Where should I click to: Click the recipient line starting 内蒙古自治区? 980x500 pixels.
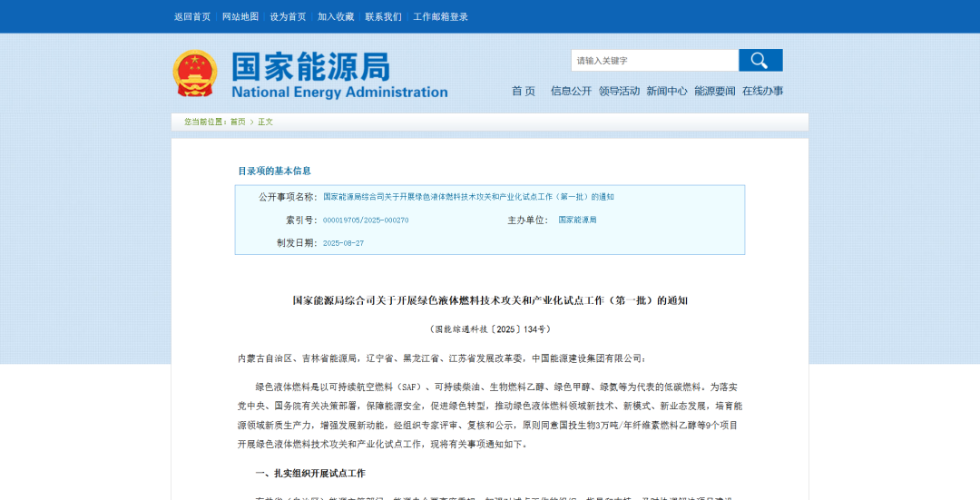click(x=443, y=358)
